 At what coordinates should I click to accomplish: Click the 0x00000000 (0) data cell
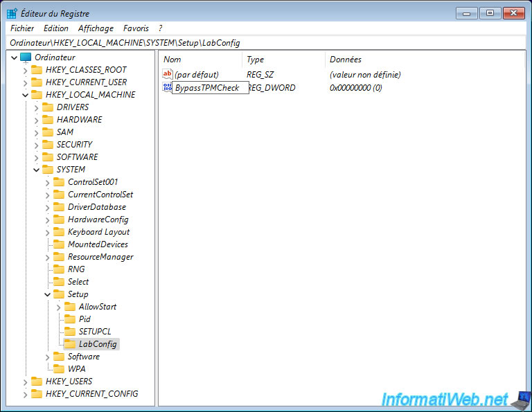tap(356, 88)
